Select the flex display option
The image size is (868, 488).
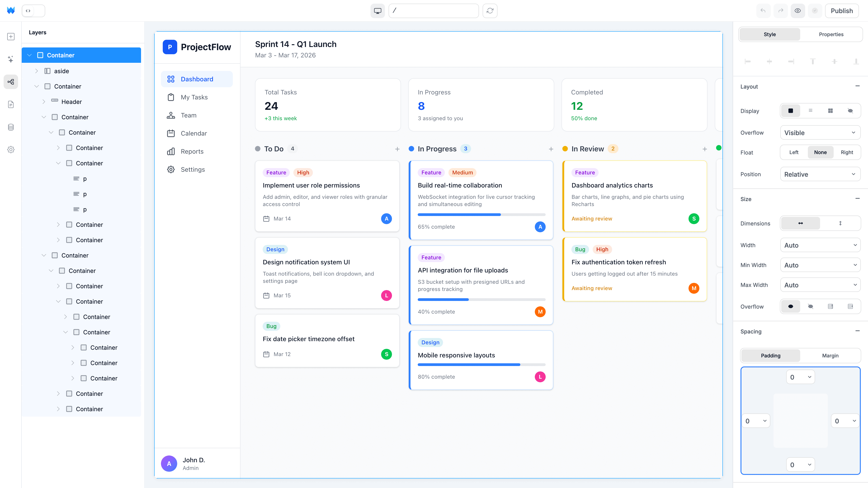pyautogui.click(x=811, y=110)
